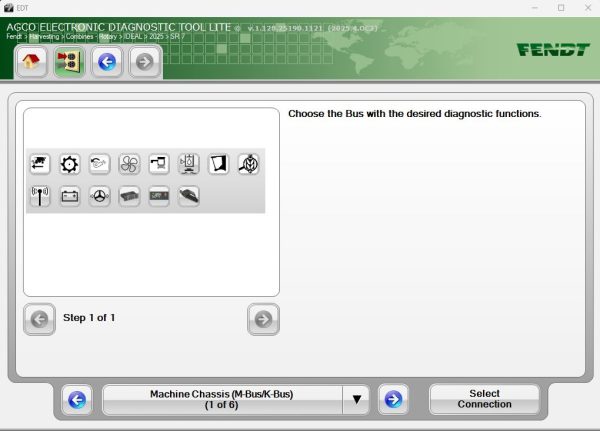Click the Combines - Rotary breadcrumb entry
Viewport: 600px width, 431px height.
click(x=91, y=37)
